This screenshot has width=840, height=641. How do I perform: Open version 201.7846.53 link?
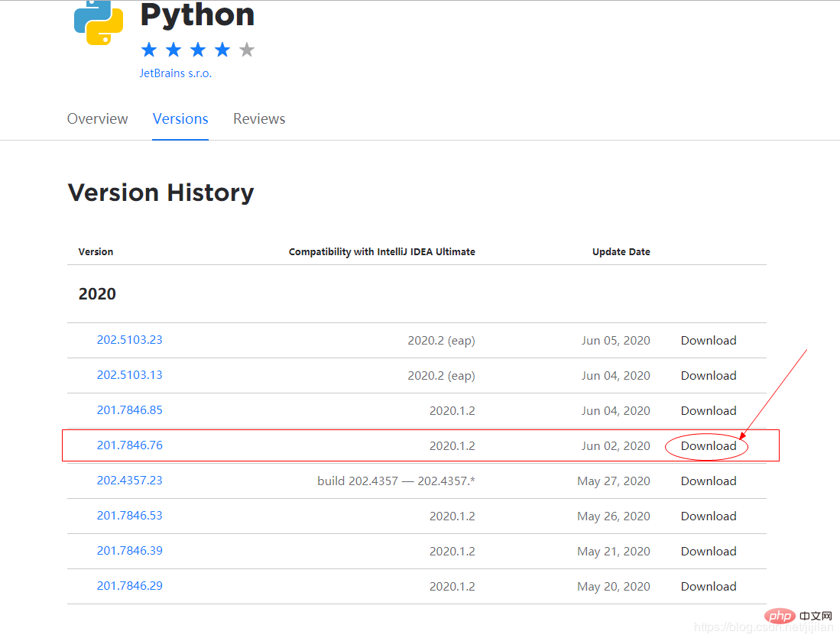click(129, 516)
